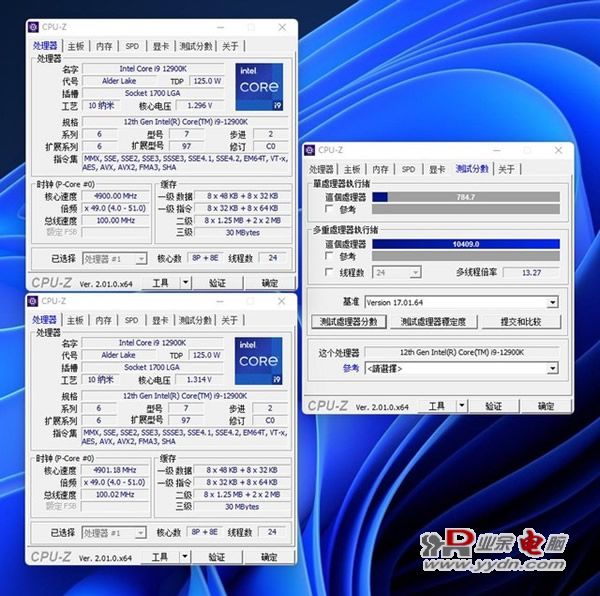
Task: Tick the 参考 checkbox under multi-thread score
Action: tap(328, 256)
